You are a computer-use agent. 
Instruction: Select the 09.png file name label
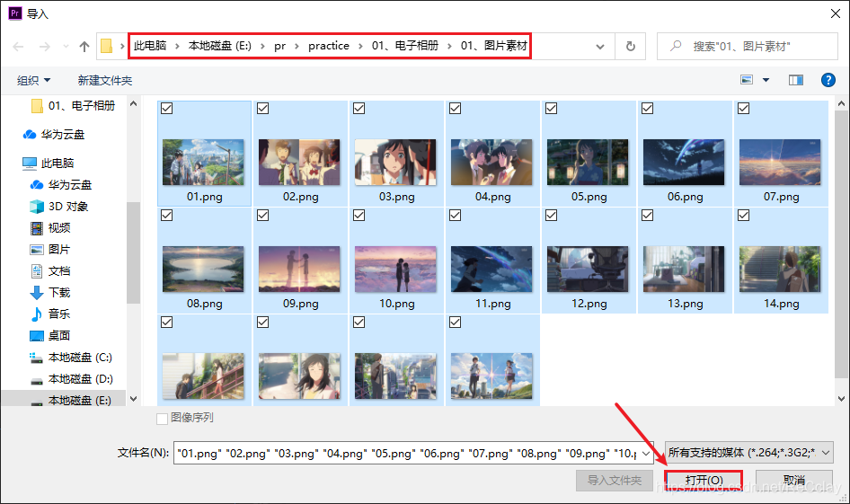300,304
